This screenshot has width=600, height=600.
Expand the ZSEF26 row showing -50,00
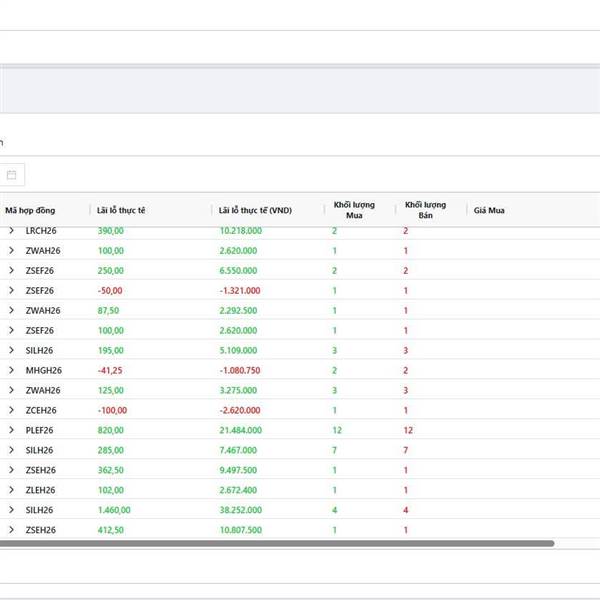(x=11, y=290)
